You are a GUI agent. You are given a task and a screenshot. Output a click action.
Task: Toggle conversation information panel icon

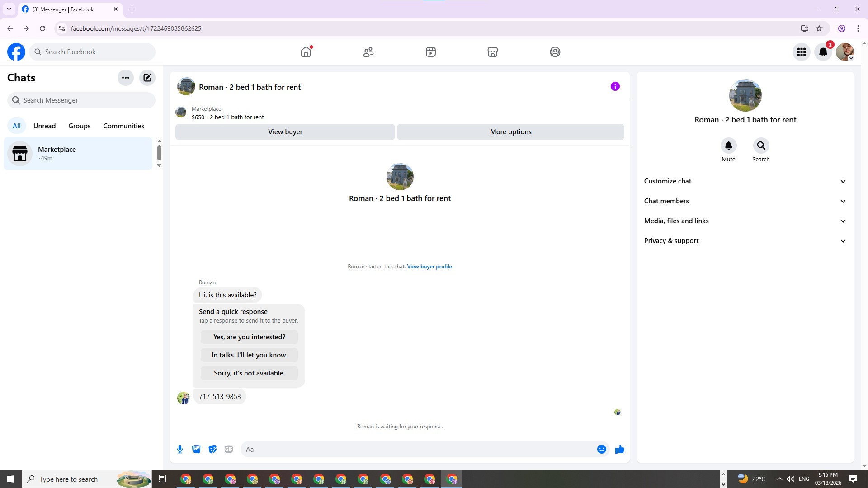point(615,86)
